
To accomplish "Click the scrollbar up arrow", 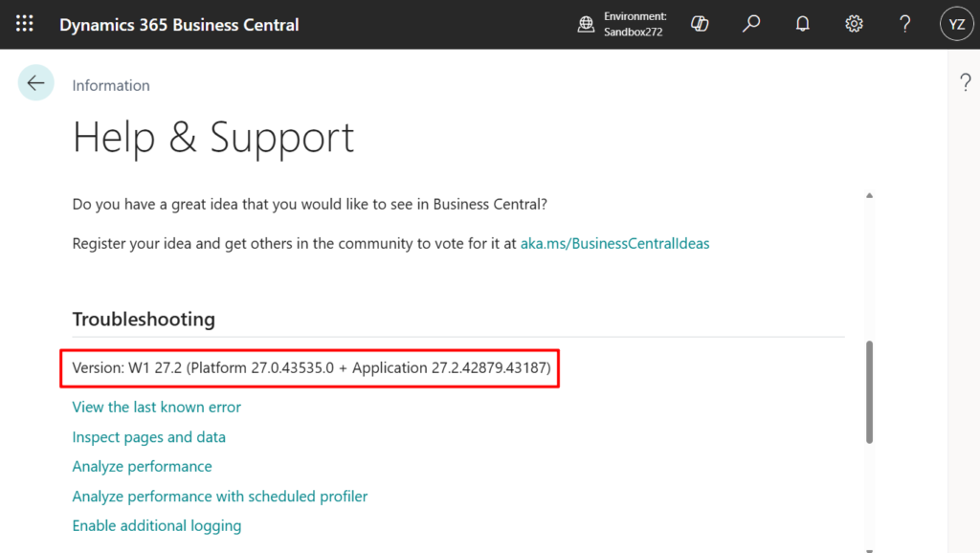I will [869, 196].
